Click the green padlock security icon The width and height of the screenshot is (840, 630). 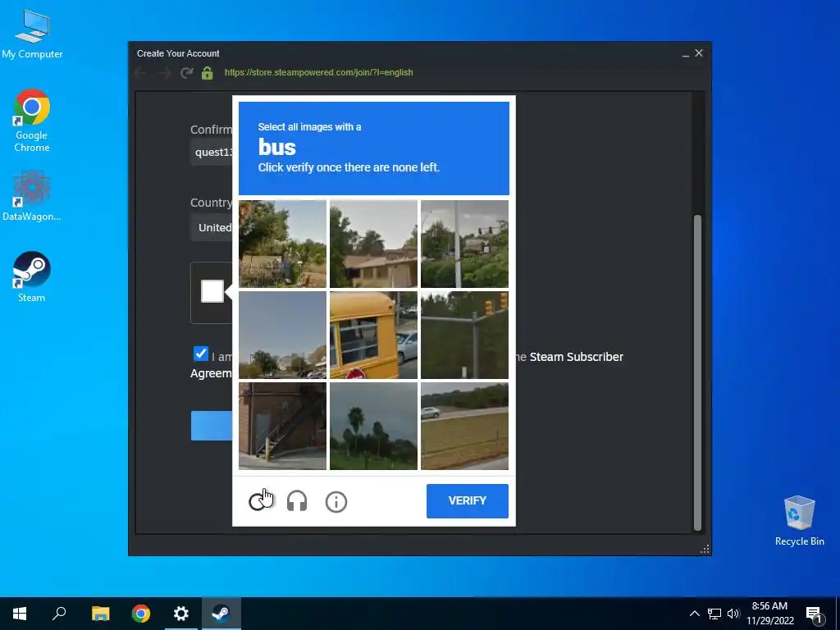(207, 73)
